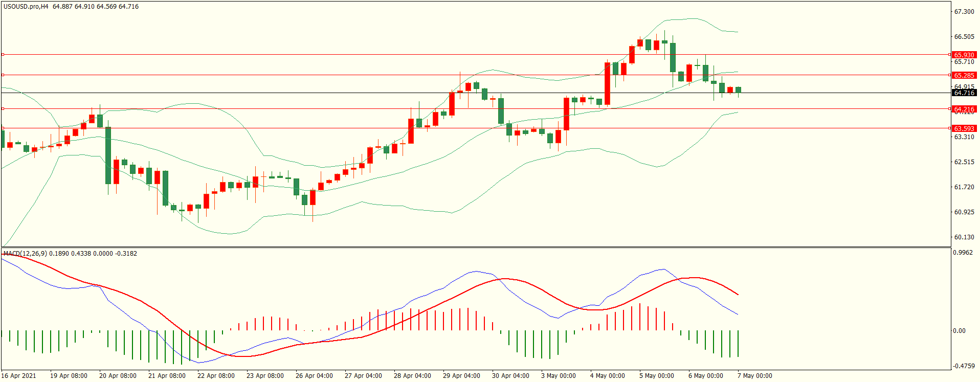
Task: Click the 0.00 zero level on MACD scale
Action: 959,330
